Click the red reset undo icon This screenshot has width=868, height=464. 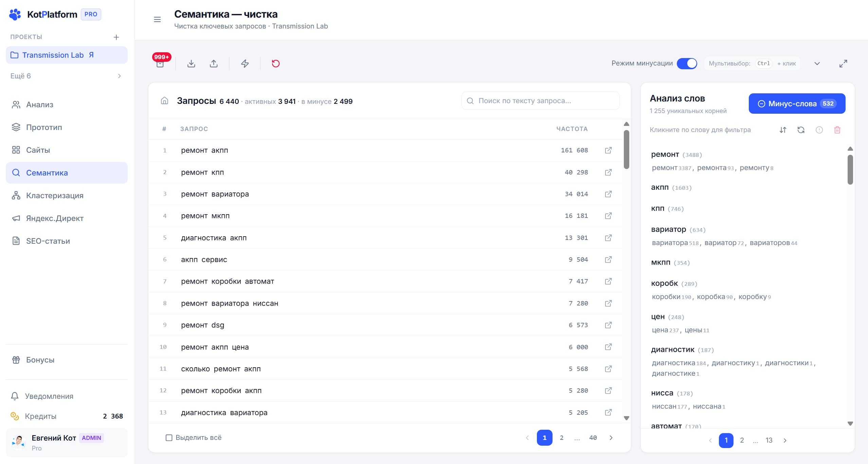(x=276, y=63)
